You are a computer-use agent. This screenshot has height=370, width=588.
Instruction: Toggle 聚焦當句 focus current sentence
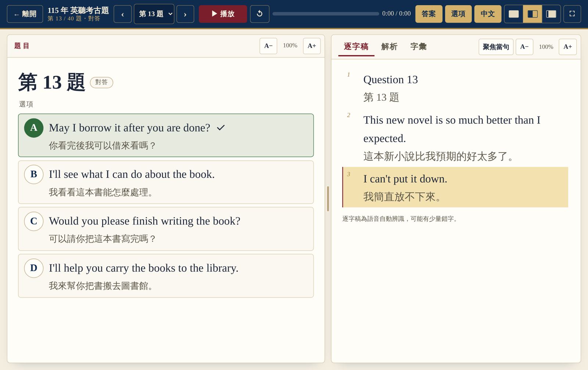(x=496, y=47)
